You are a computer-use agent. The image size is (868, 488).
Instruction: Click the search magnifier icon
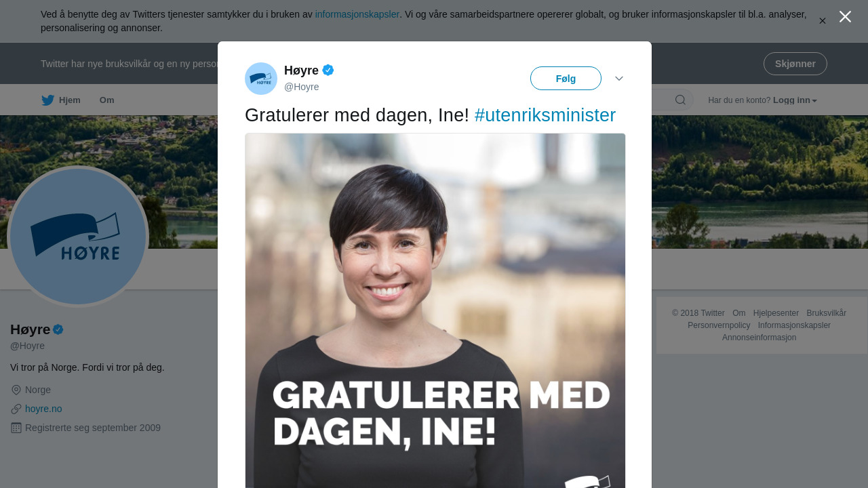[680, 100]
